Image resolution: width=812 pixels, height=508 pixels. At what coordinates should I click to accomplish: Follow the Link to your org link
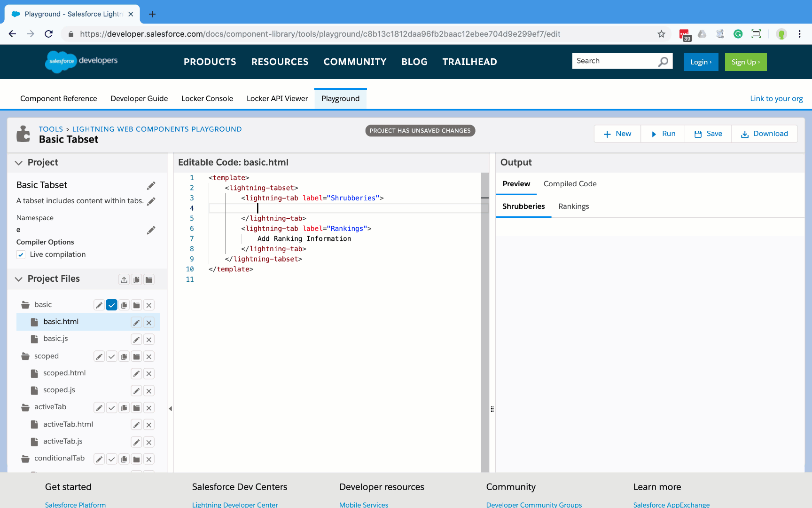[776, 99]
